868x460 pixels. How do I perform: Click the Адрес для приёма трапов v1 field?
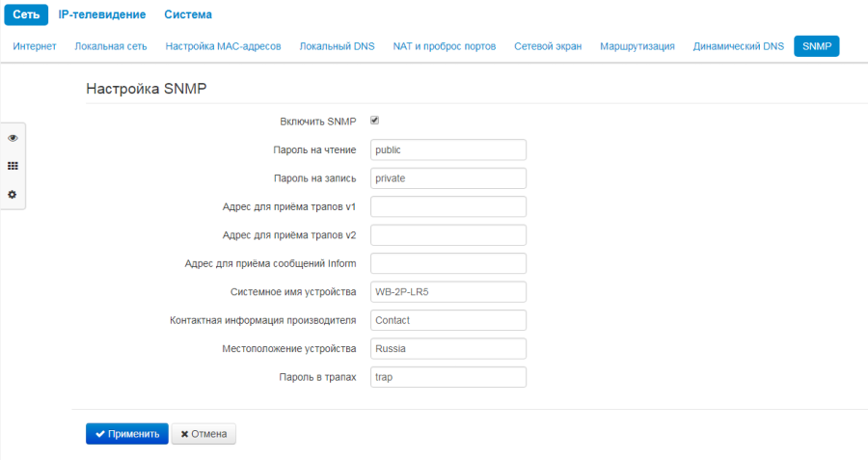(448, 206)
